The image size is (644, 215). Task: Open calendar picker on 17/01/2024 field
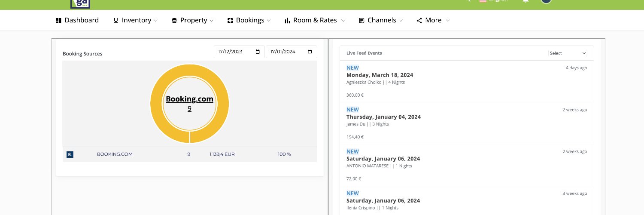(310, 52)
